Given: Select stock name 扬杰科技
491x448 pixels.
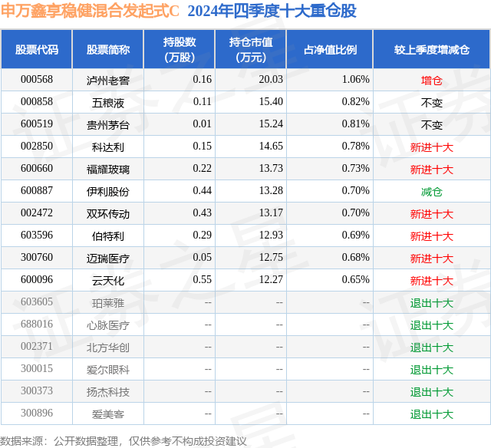Looking at the screenshot, I should click(x=108, y=392).
